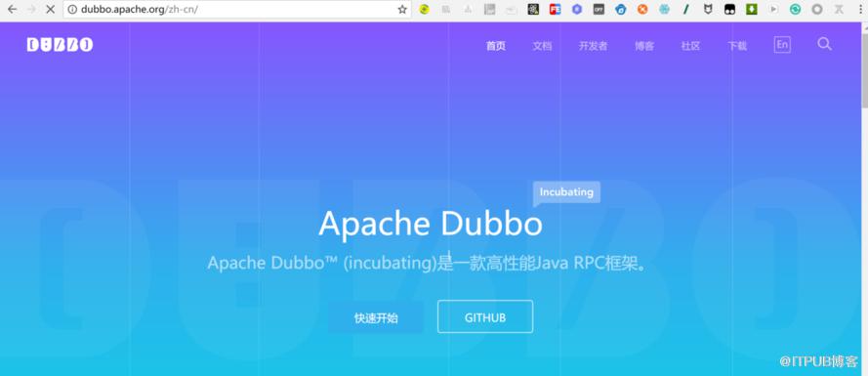Click the green slash pen extension icon
This screenshot has width=868, height=376.
coord(685,10)
